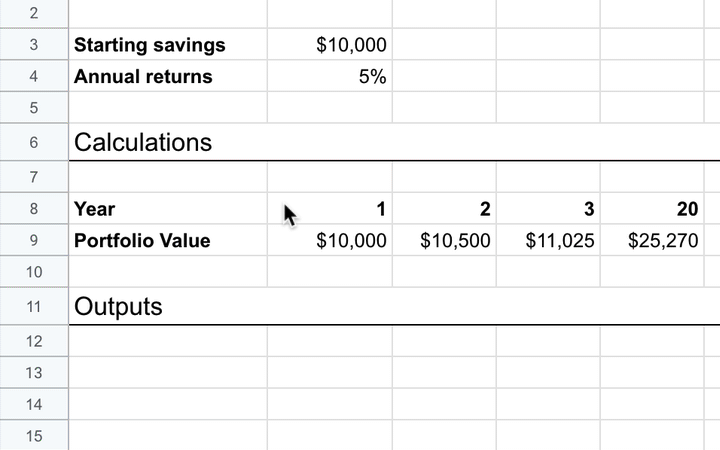Select row 6 via its header
This screenshot has height=450, width=720.
pyautogui.click(x=34, y=142)
